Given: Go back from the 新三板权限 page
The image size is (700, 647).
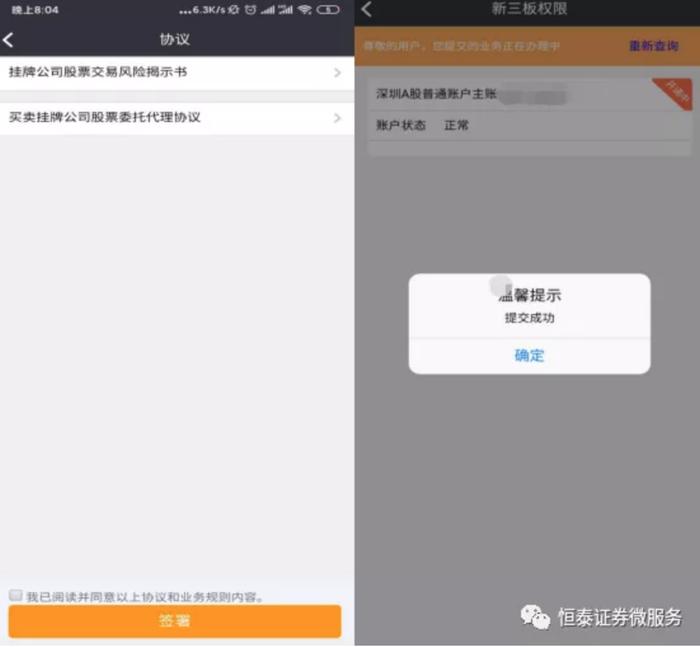Looking at the screenshot, I should (367, 9).
